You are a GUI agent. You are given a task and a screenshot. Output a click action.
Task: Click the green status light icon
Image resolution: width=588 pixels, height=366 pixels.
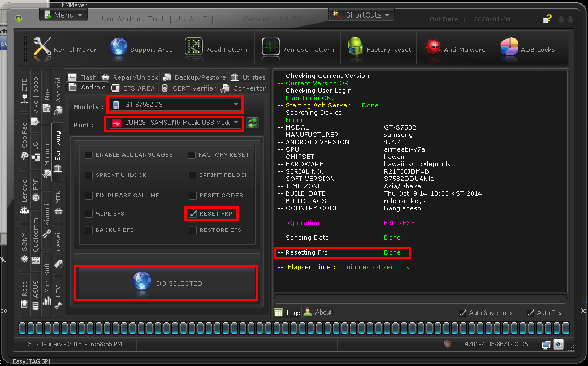tap(19, 19)
